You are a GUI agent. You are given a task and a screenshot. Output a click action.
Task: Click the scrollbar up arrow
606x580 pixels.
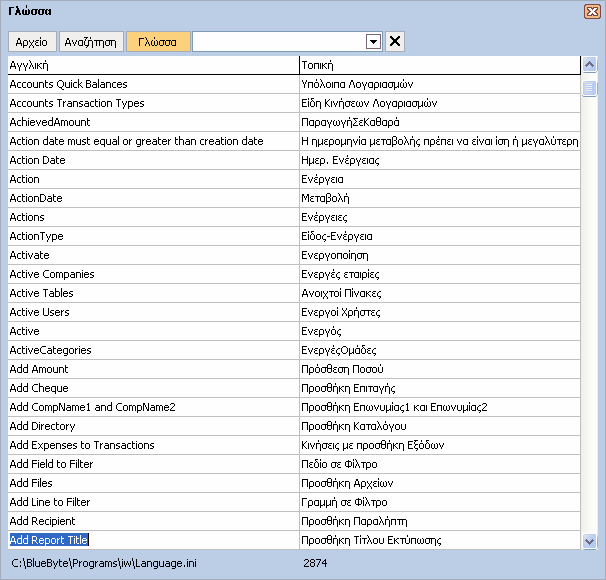589,65
